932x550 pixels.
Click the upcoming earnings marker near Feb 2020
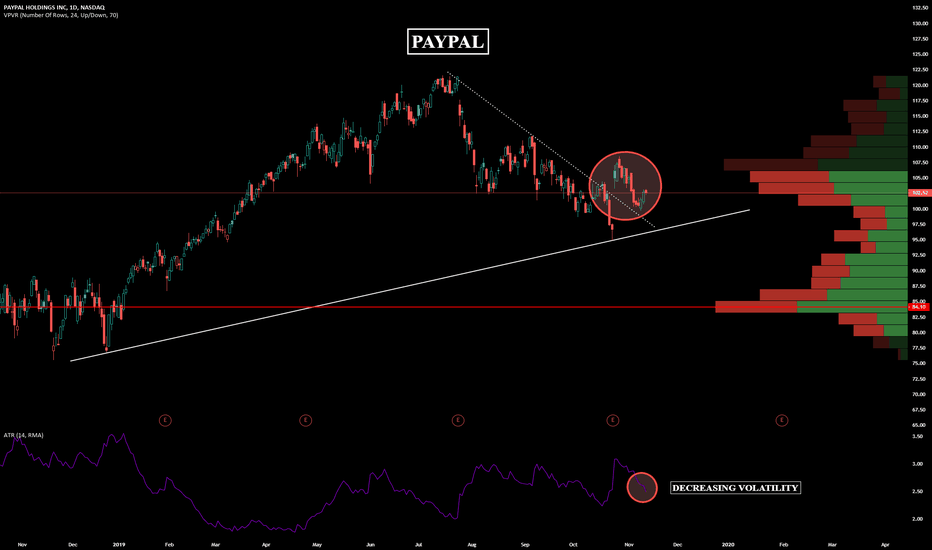[782, 420]
